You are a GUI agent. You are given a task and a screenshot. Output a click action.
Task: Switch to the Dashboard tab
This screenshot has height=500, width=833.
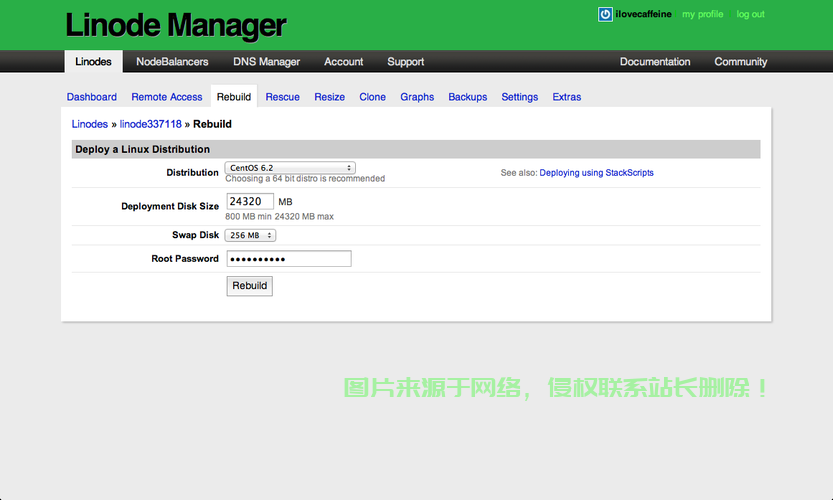92,97
